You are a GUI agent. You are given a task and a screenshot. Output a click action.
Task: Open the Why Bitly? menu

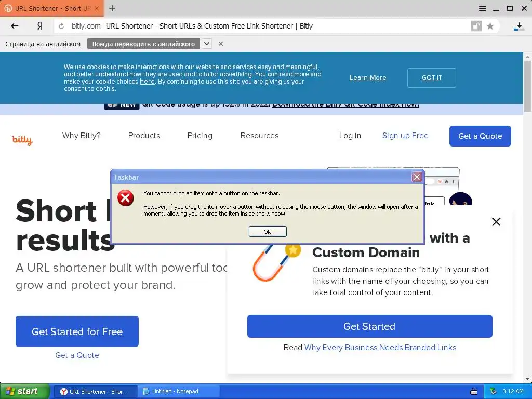pyautogui.click(x=82, y=136)
